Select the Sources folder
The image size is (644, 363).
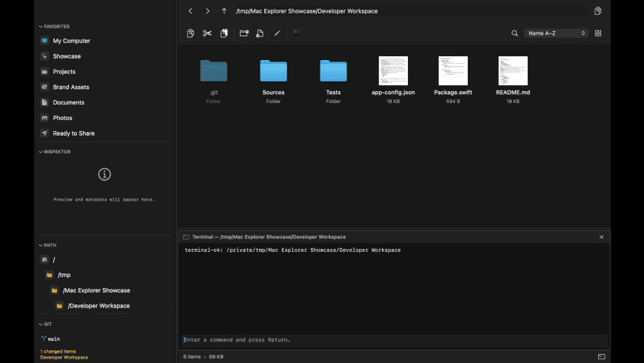coord(274,80)
